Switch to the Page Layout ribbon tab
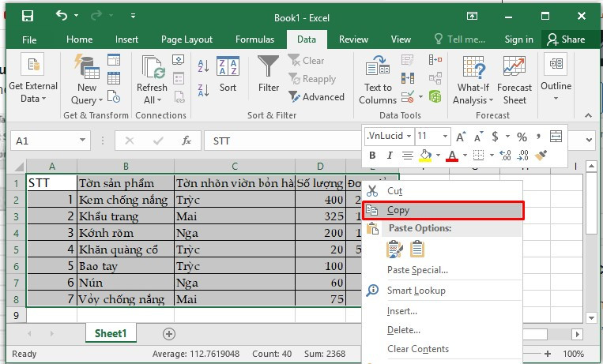This screenshot has width=603, height=364. (187, 39)
